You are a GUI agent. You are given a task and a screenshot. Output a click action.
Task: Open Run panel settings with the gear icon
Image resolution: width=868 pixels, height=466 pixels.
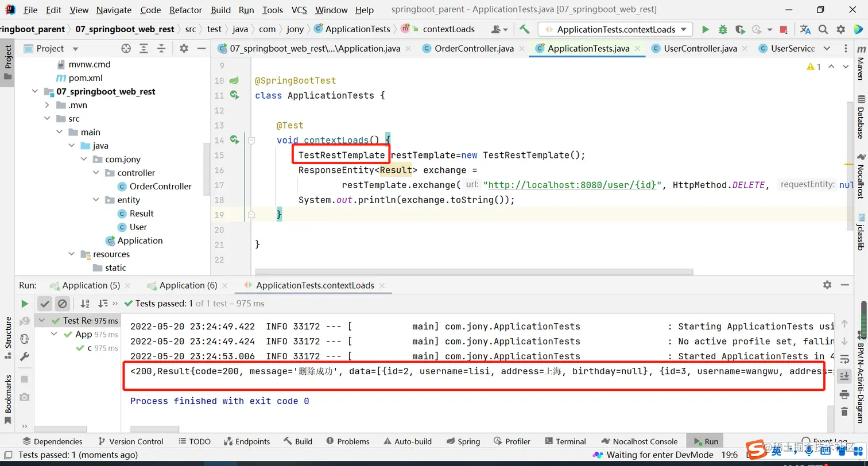tap(827, 285)
